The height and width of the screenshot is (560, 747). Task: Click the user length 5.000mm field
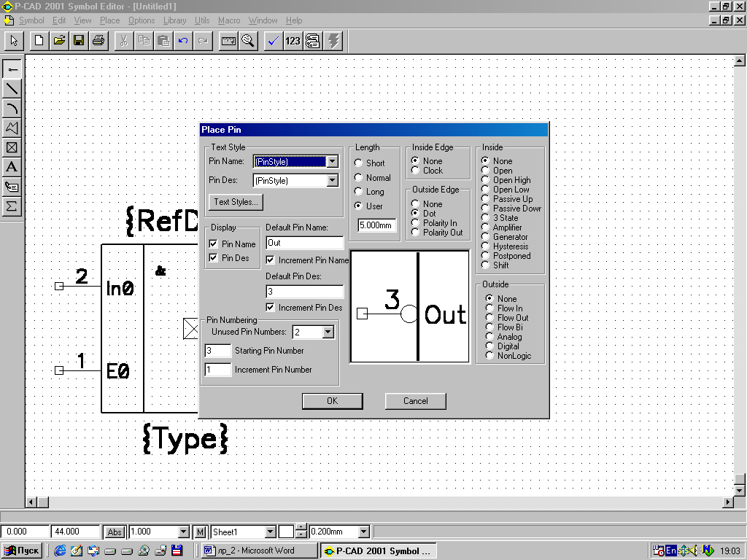point(376,225)
